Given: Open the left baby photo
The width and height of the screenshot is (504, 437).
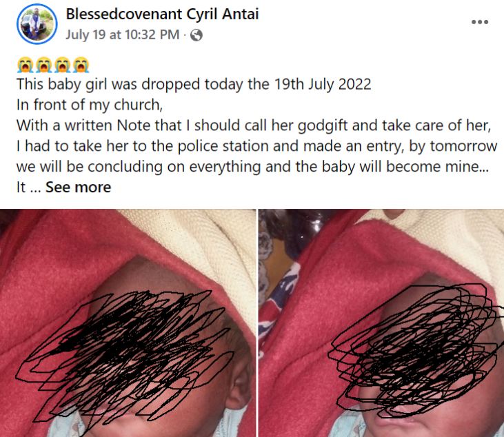Looking at the screenshot, I should click(128, 323).
